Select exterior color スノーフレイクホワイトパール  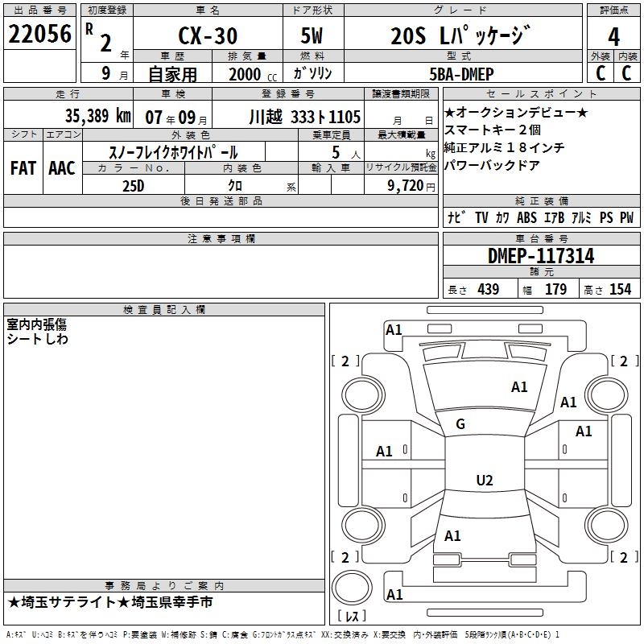(x=173, y=152)
